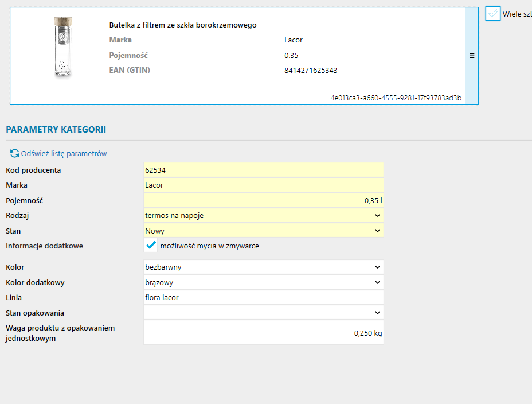The image size is (532, 404).
Task: Click the product title 'Butelka z filtrem'
Action: pyautogui.click(x=183, y=25)
